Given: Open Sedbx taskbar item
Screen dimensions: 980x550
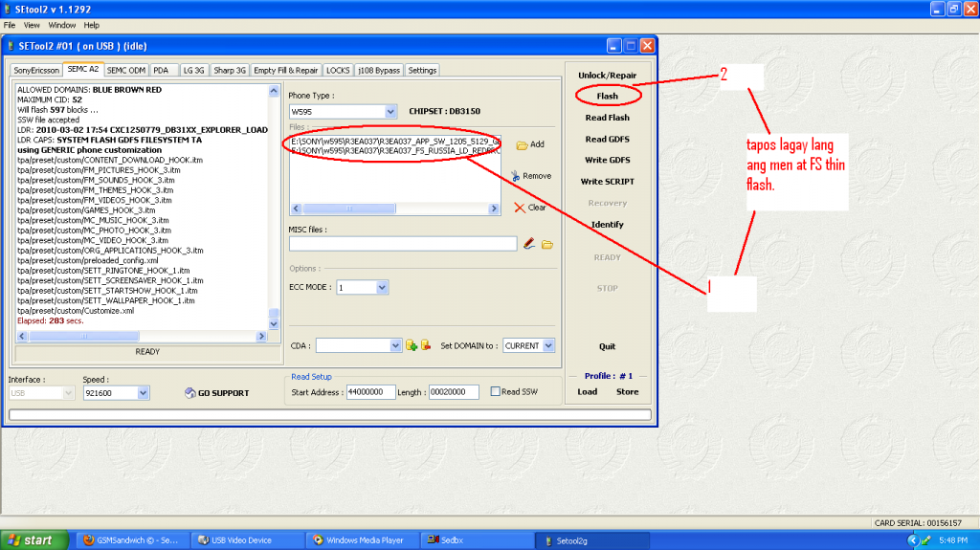Looking at the screenshot, I should pyautogui.click(x=478, y=540).
